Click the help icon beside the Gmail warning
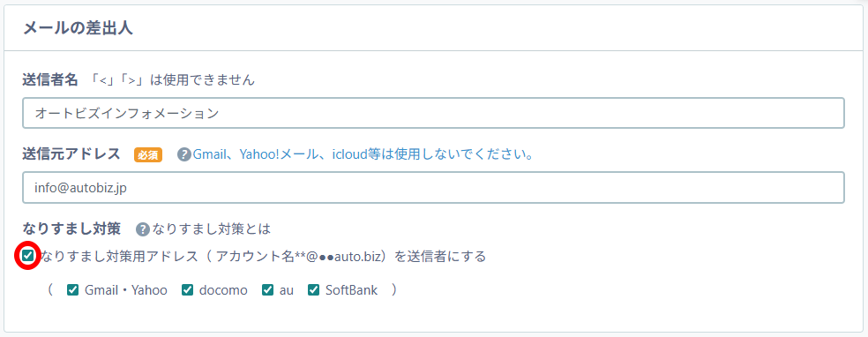Screen dimensions: 868x337 [x=183, y=154]
